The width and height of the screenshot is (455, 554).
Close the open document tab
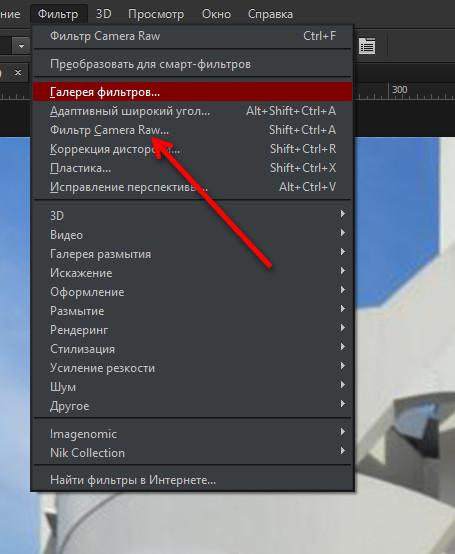pyautogui.click(x=18, y=72)
